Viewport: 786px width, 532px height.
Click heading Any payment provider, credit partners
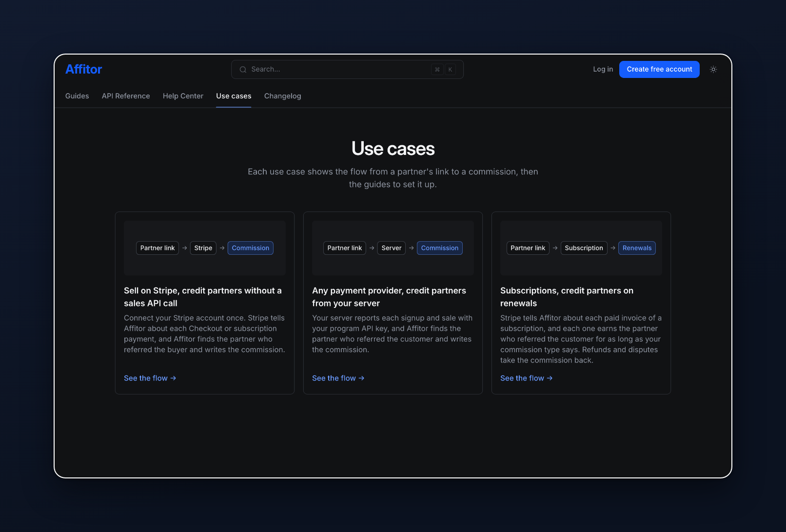coord(389,297)
